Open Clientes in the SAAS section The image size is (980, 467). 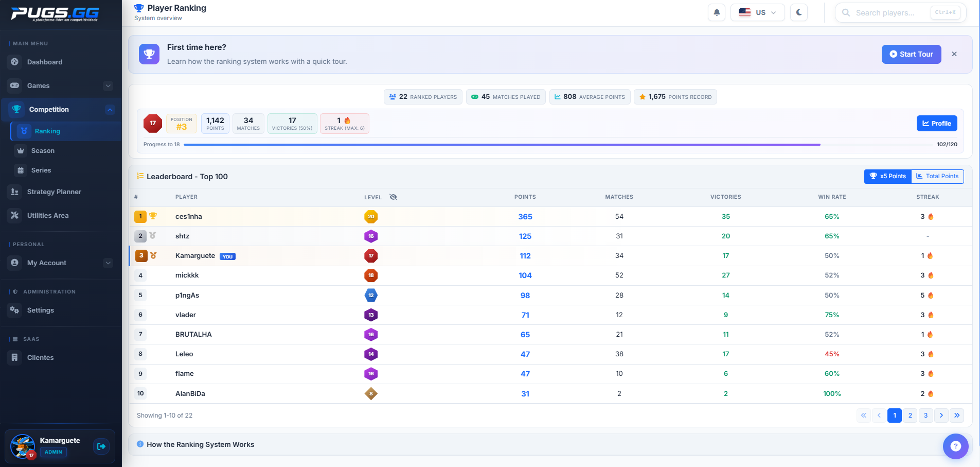pos(41,357)
